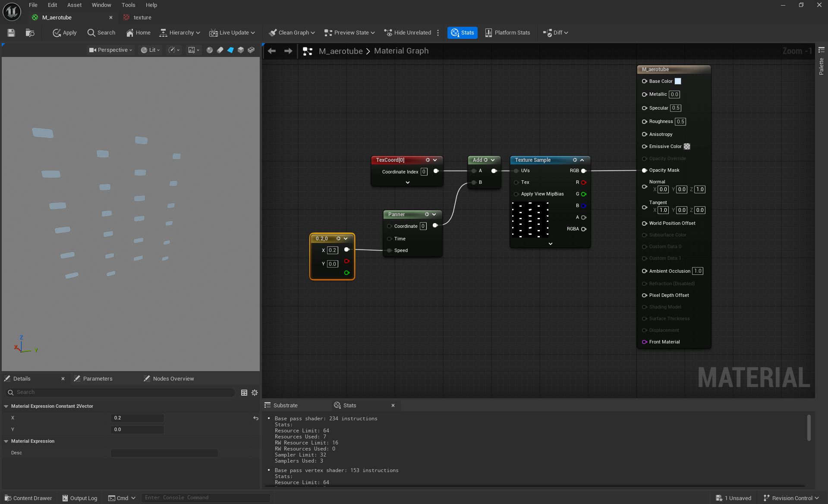This screenshot has height=504, width=828.
Task: Open the Content Drawer
Action: 28,498
